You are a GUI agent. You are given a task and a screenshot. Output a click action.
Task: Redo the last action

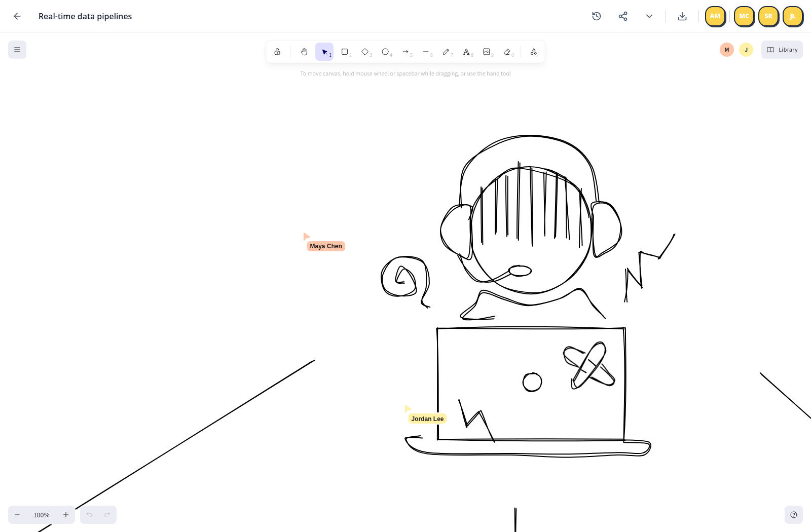[107, 515]
